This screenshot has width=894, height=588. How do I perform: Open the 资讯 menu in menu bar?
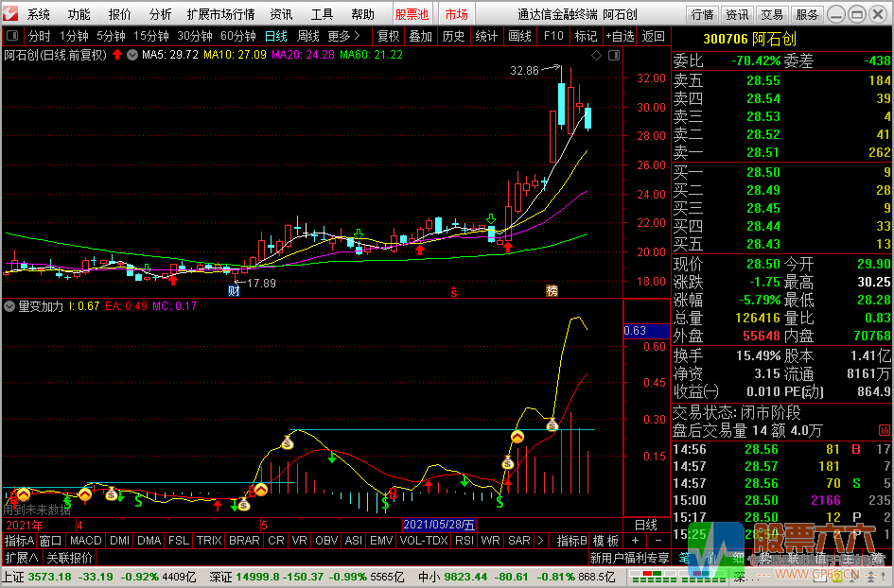click(x=281, y=14)
